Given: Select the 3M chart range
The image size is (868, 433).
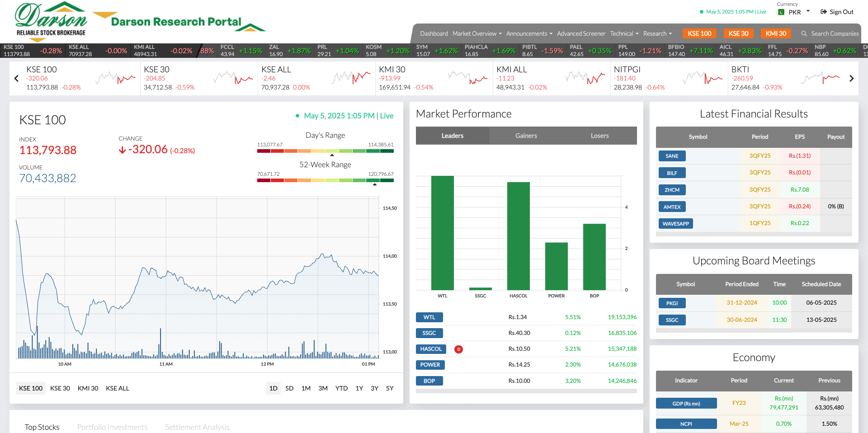Looking at the screenshot, I should 323,388.
